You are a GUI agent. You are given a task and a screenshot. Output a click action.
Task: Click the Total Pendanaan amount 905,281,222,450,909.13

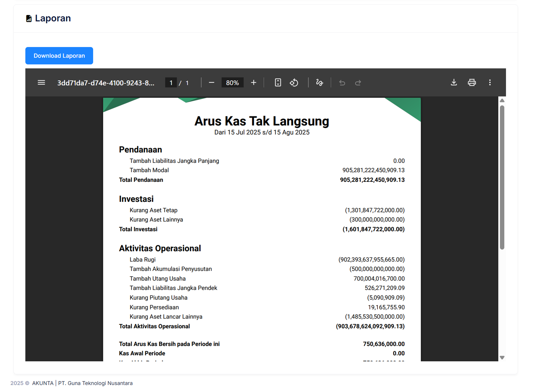[372, 180]
